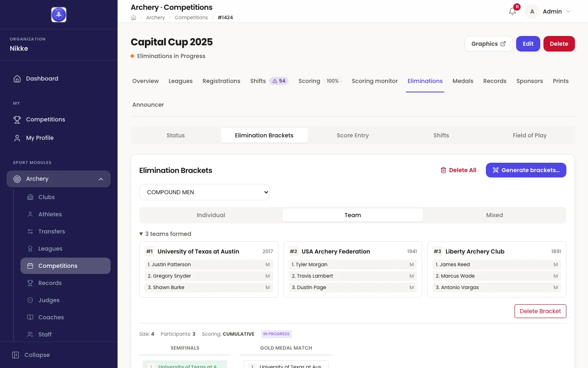Click the Transfers arrows icon
The height and width of the screenshot is (368, 588).
tap(30, 231)
